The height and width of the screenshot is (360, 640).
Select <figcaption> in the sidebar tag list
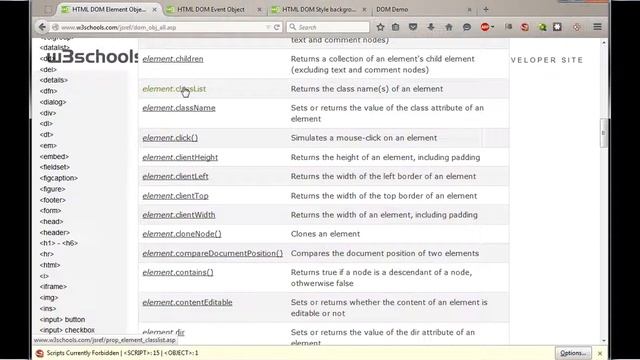click(x=58, y=178)
